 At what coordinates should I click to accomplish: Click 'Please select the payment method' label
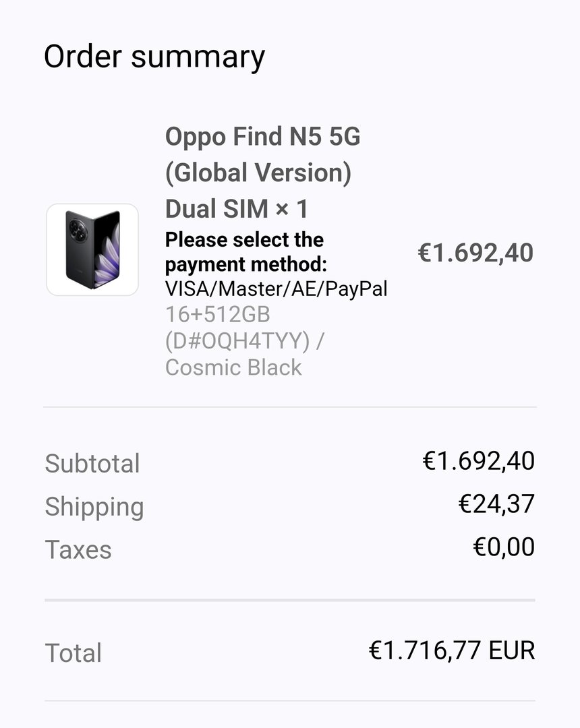(x=246, y=252)
